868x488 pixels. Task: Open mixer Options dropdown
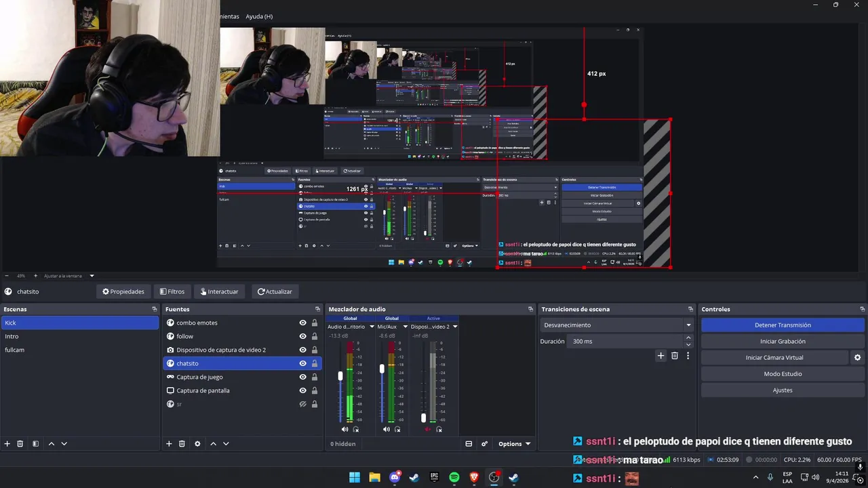click(515, 444)
